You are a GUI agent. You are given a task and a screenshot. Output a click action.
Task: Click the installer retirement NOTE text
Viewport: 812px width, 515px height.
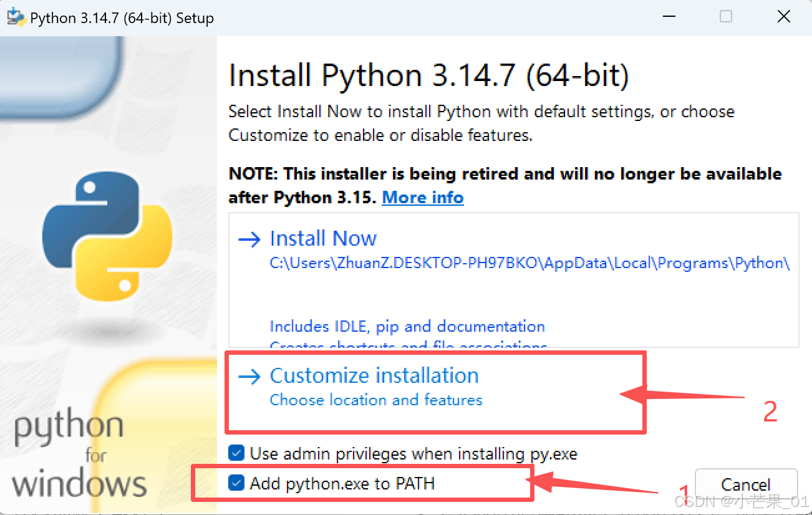(x=505, y=186)
